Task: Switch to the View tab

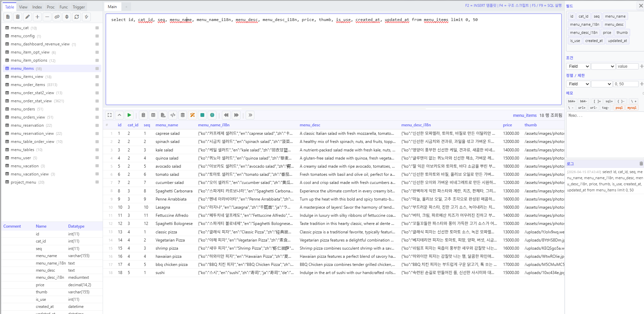Action: tap(23, 6)
